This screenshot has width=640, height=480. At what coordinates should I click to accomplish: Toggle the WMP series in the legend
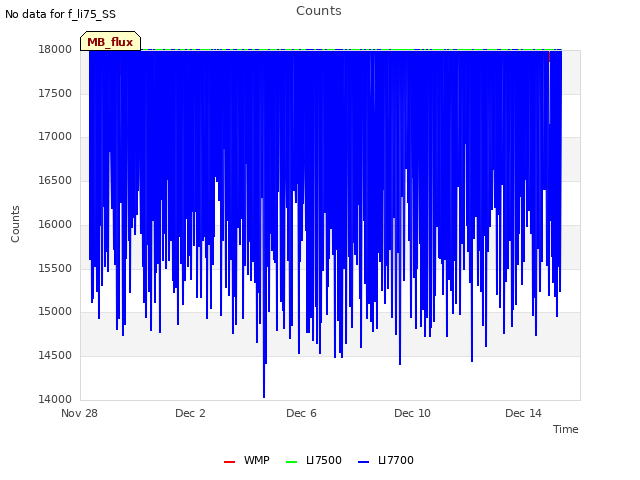tap(247, 461)
